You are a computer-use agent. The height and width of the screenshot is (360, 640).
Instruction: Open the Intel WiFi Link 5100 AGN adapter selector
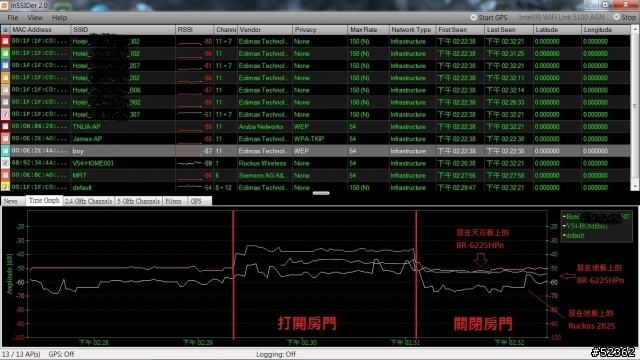pyautogui.click(x=561, y=17)
